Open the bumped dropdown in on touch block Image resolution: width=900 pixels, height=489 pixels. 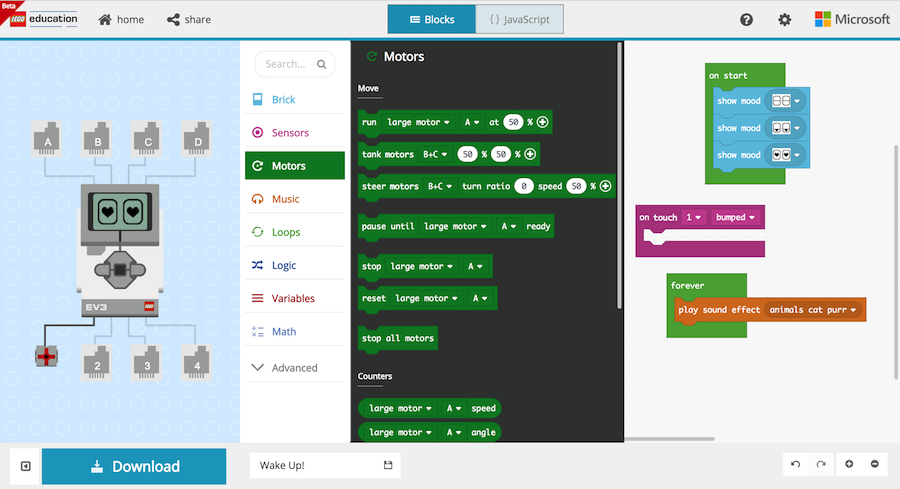[x=735, y=217]
